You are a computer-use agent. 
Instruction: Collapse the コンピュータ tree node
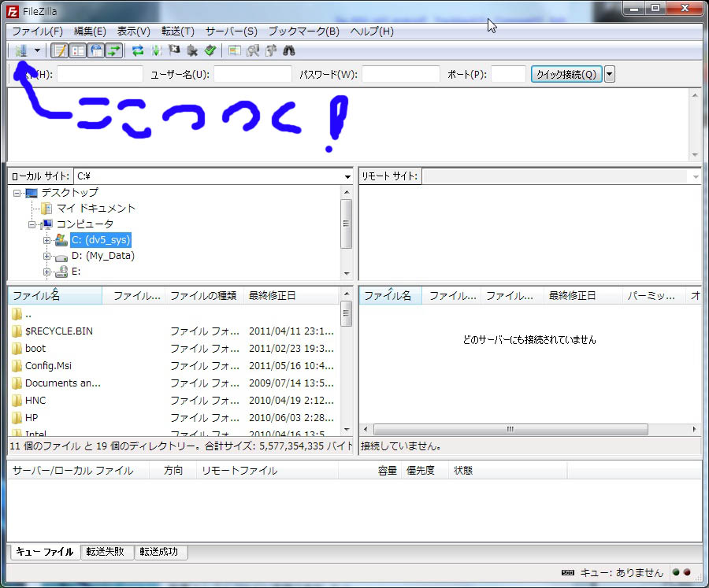point(32,224)
